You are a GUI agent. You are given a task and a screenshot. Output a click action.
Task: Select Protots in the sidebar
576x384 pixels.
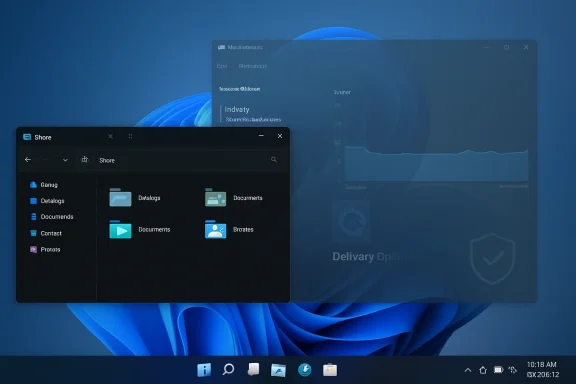point(45,249)
